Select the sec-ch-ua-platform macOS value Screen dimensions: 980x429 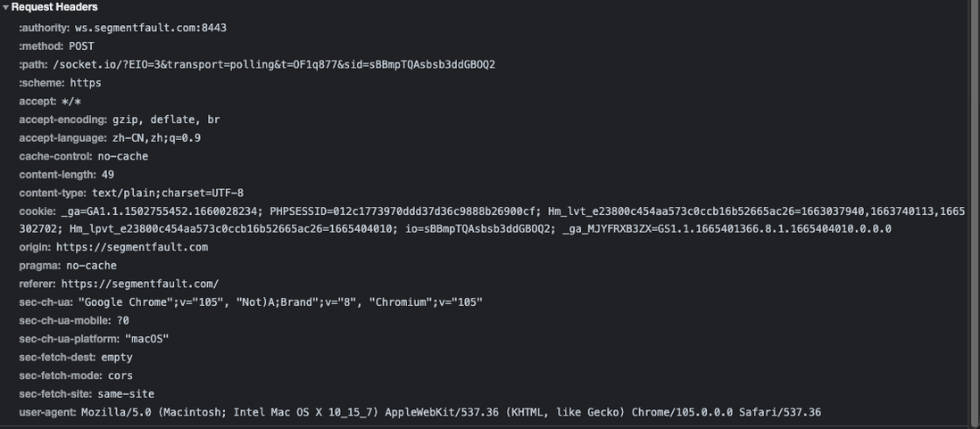pos(147,339)
